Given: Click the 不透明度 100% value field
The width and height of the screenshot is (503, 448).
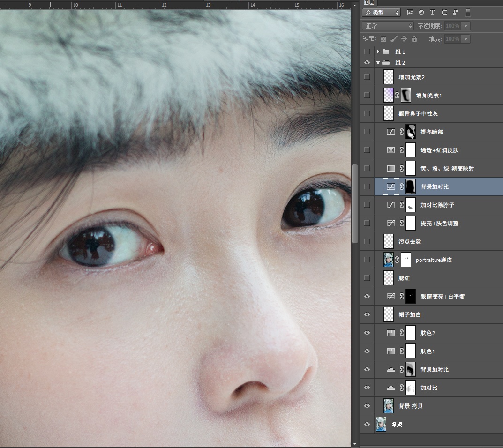Looking at the screenshot, I should 453,26.
